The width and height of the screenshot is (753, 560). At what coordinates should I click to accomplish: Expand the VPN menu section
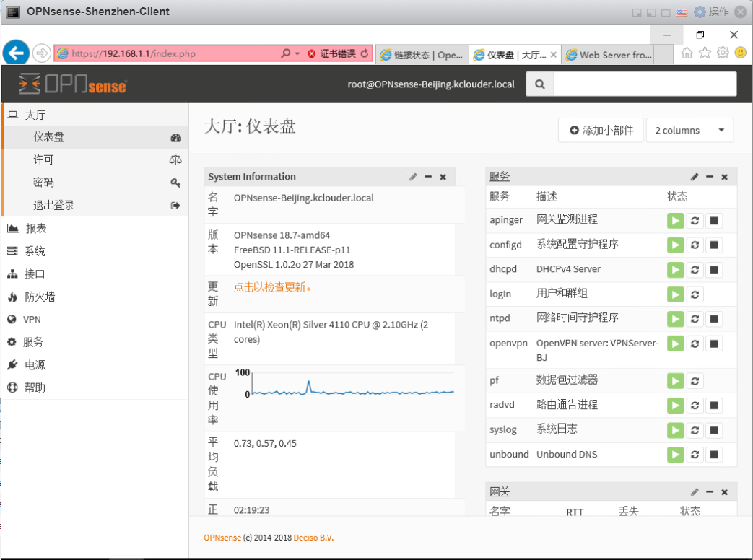point(95,320)
